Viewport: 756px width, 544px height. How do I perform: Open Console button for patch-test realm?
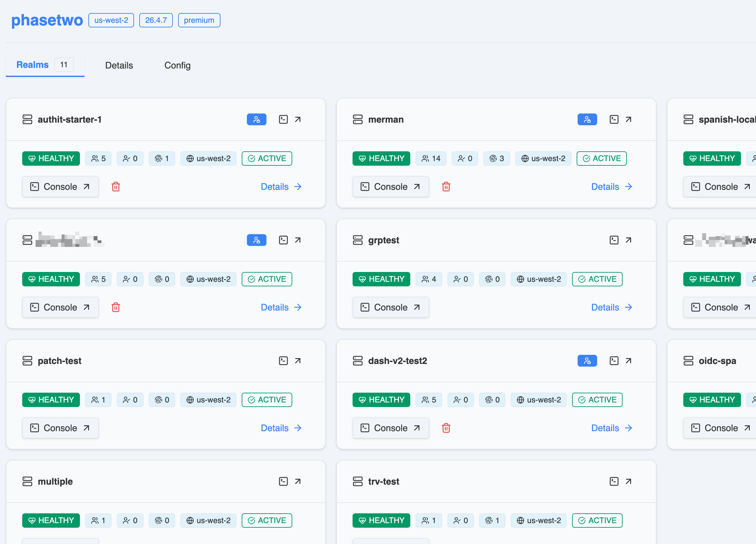pyautogui.click(x=60, y=428)
